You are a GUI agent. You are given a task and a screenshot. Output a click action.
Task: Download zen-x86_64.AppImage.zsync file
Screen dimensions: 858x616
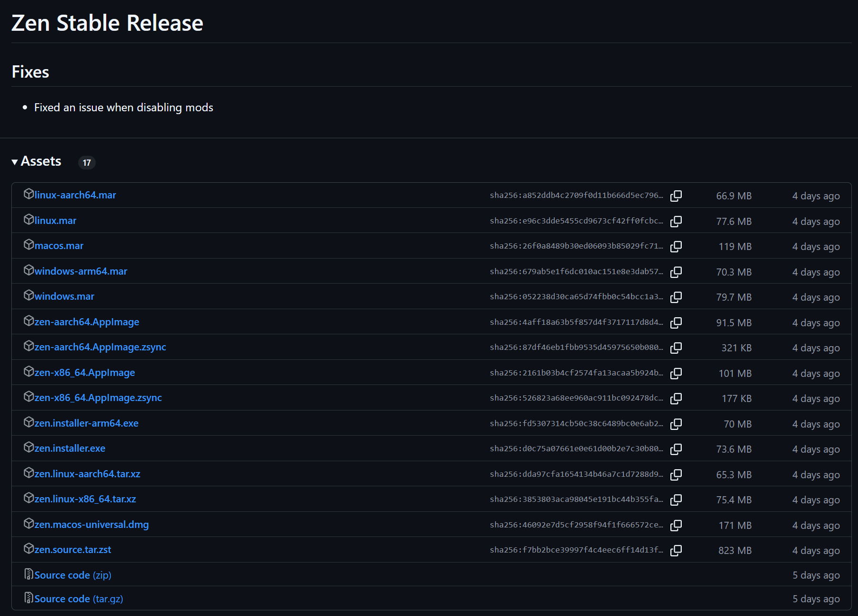(x=98, y=398)
